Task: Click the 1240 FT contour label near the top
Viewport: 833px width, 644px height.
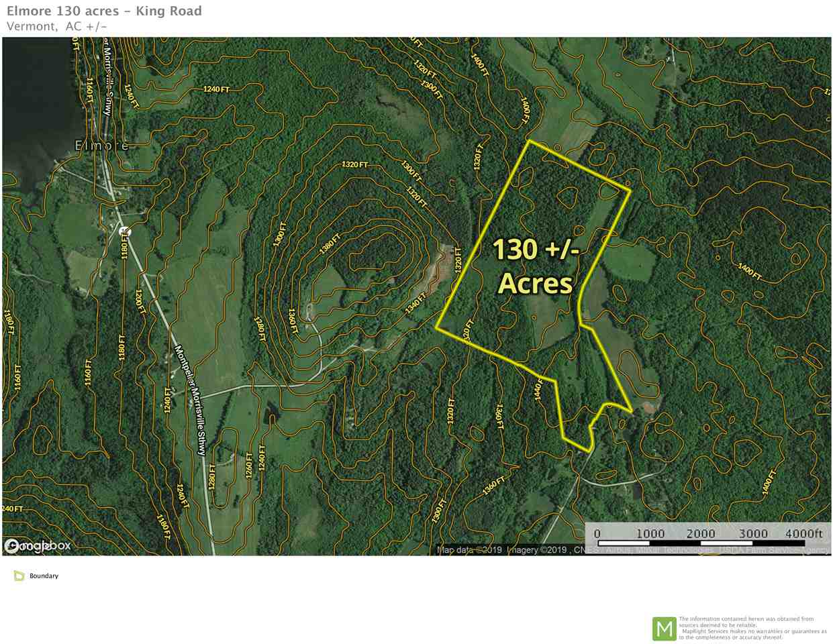Action: pos(216,89)
